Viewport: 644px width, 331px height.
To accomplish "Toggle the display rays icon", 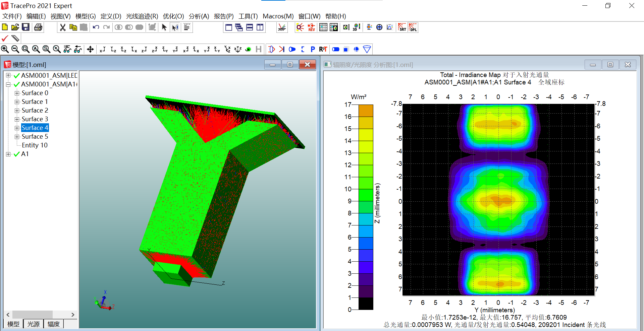I will [282, 27].
